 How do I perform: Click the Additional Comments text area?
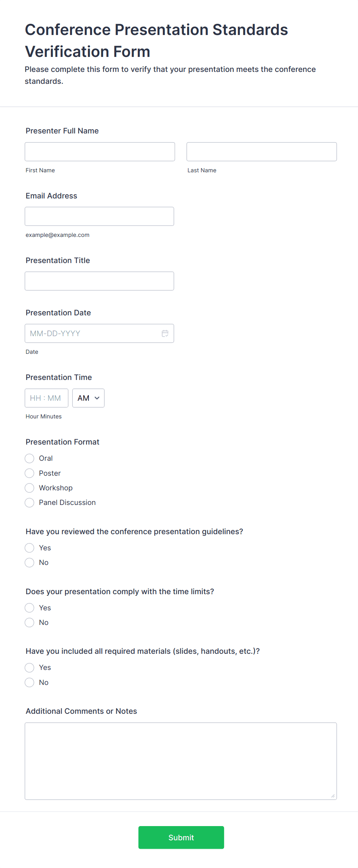[x=181, y=761]
